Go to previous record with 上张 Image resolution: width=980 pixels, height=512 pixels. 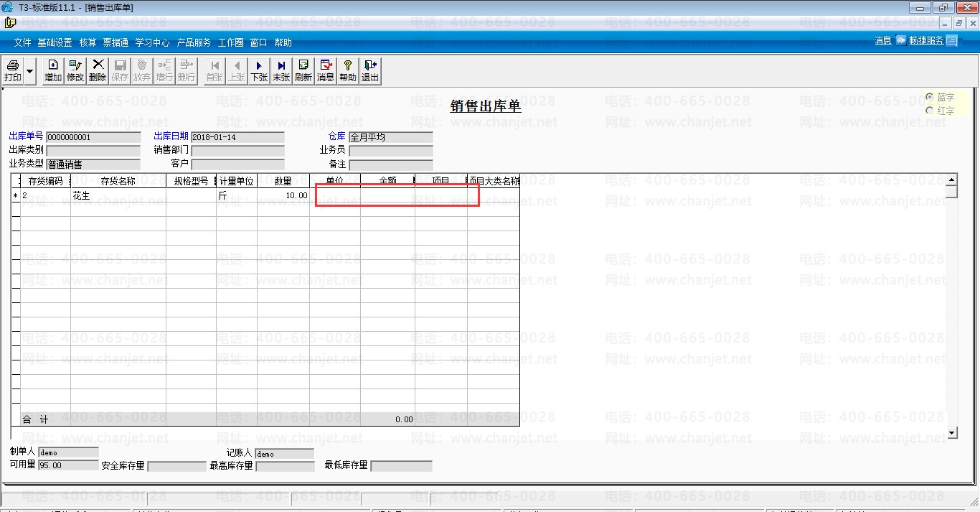tap(237, 70)
